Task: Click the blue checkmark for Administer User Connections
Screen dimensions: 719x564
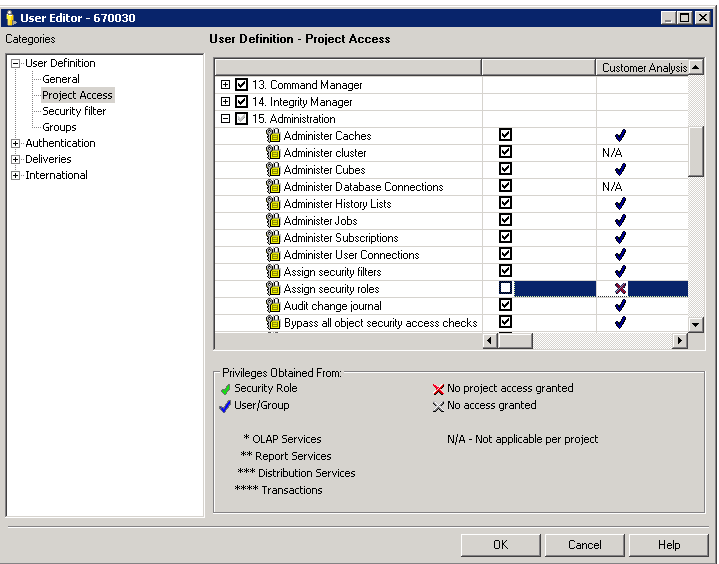Action: click(x=620, y=254)
